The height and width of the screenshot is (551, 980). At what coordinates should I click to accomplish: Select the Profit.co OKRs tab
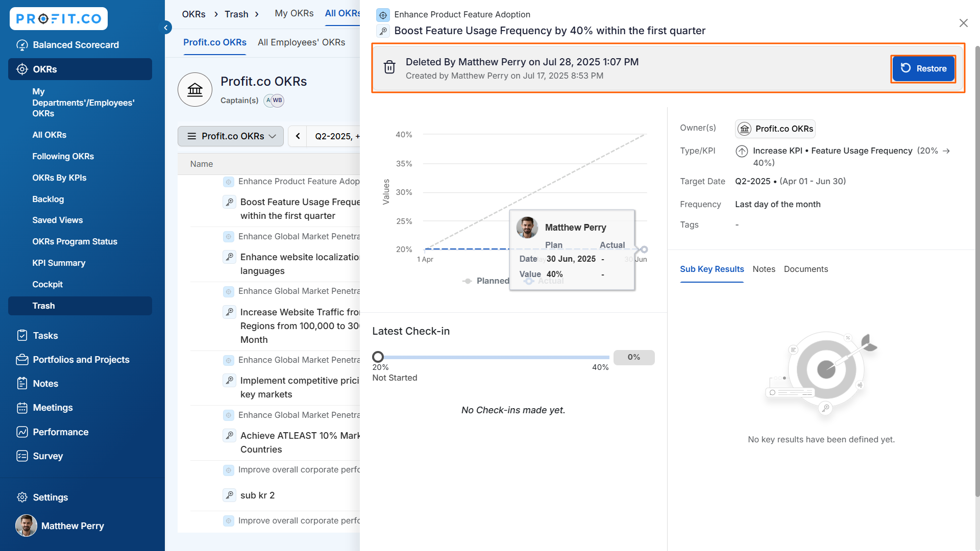(x=215, y=42)
